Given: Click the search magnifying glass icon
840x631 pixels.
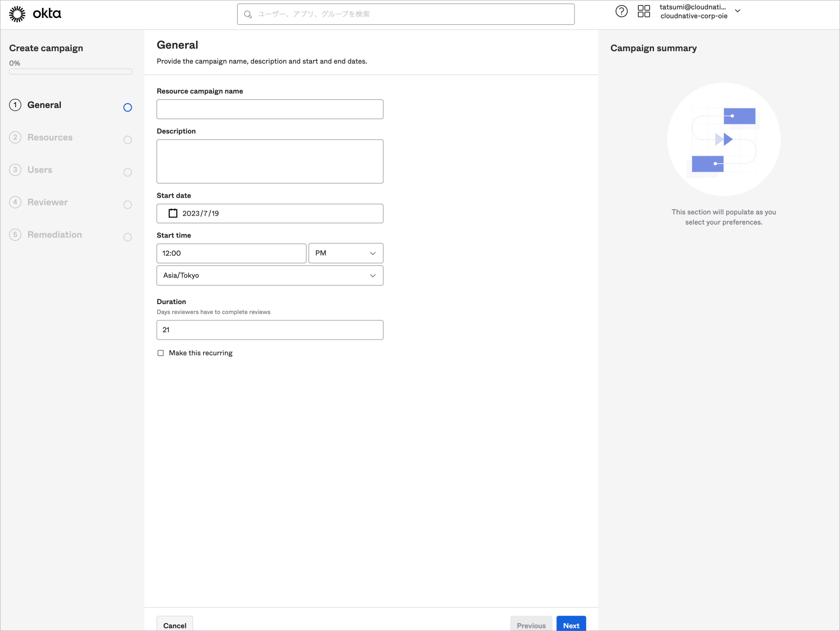Looking at the screenshot, I should pos(248,14).
